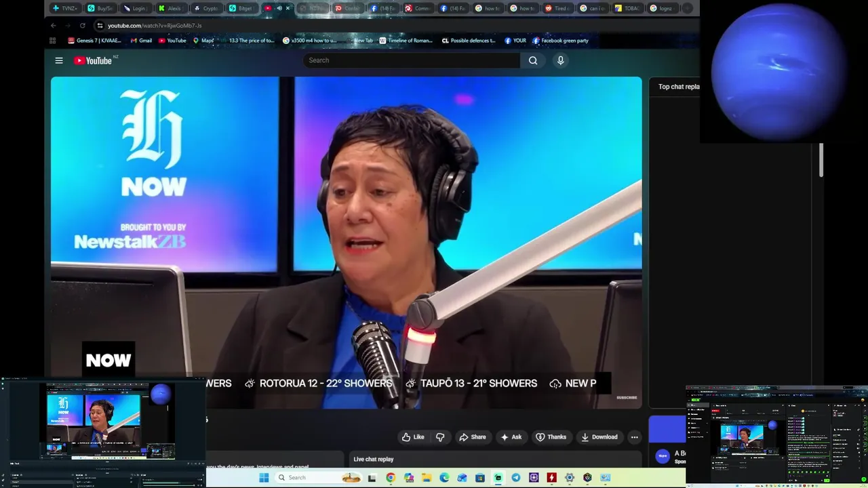The image size is (868, 488).
Task: Open Settings gear from taskbar
Action: 570,478
